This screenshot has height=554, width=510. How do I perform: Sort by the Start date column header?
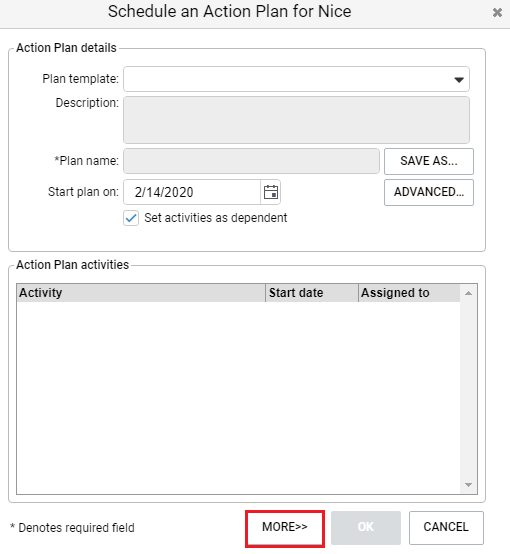click(x=312, y=293)
